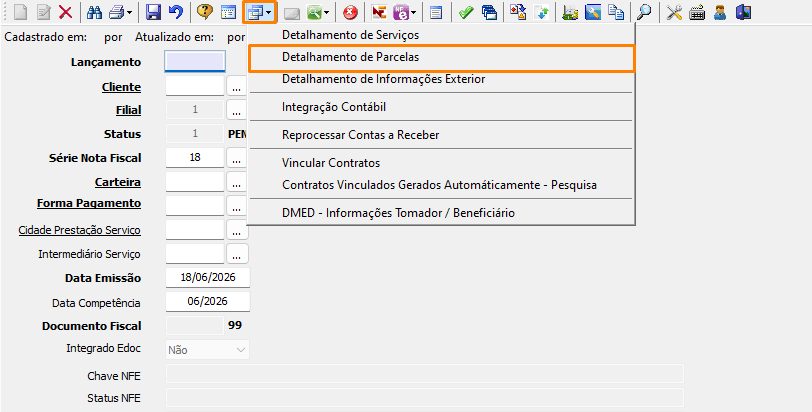
Task: Click the underlined Forma Pagamento label
Action: [89, 203]
